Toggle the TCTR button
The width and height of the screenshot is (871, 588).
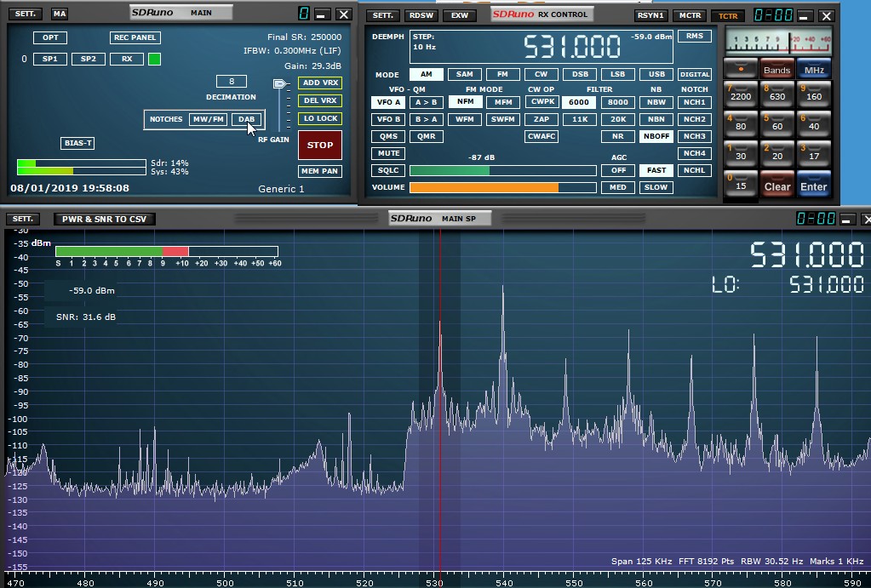click(728, 15)
